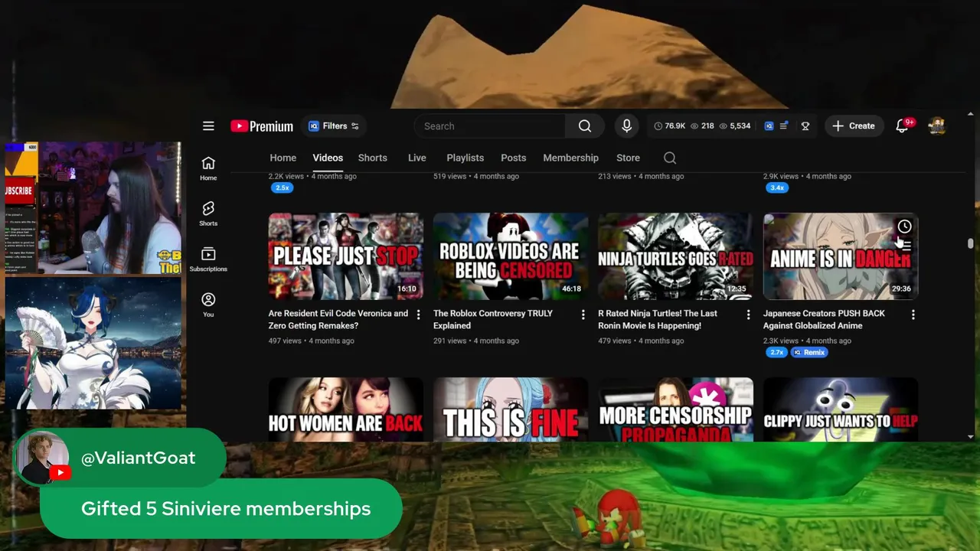Click the 218 views stat
The image size is (980, 551).
(x=702, y=126)
